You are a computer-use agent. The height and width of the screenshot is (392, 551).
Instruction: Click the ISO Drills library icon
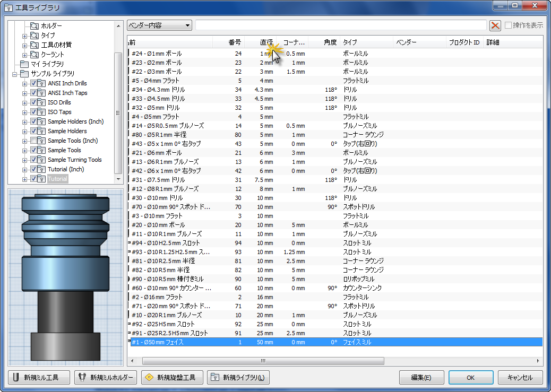[42, 102]
